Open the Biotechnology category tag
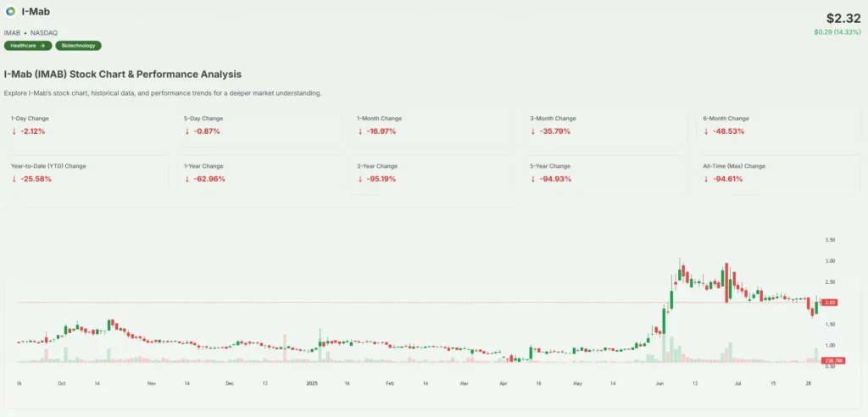 point(78,46)
